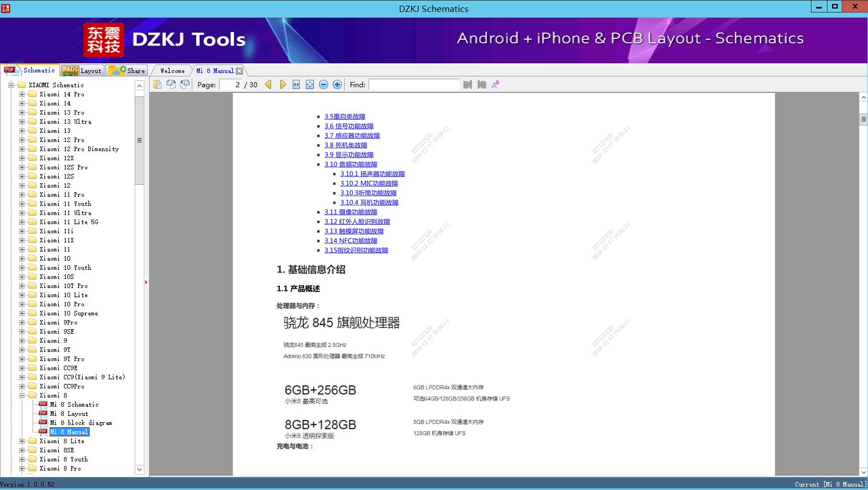Click the red panel splitter collapse arrow
This screenshot has width=868, height=490.
click(x=146, y=282)
